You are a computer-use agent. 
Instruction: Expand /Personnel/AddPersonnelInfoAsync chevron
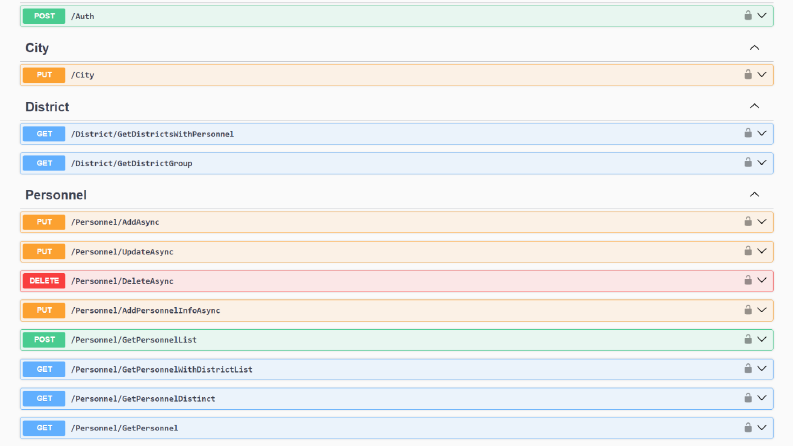click(x=762, y=310)
